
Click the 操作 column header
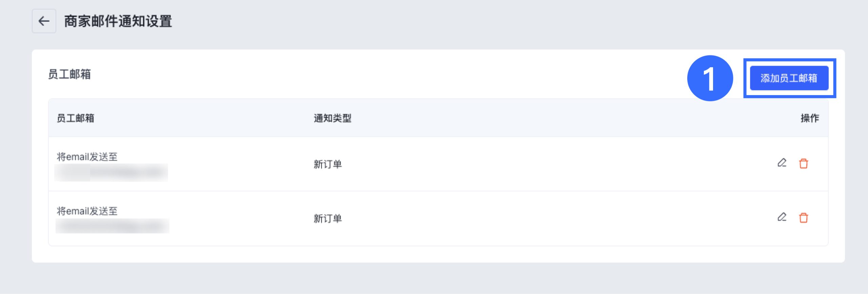pos(809,118)
